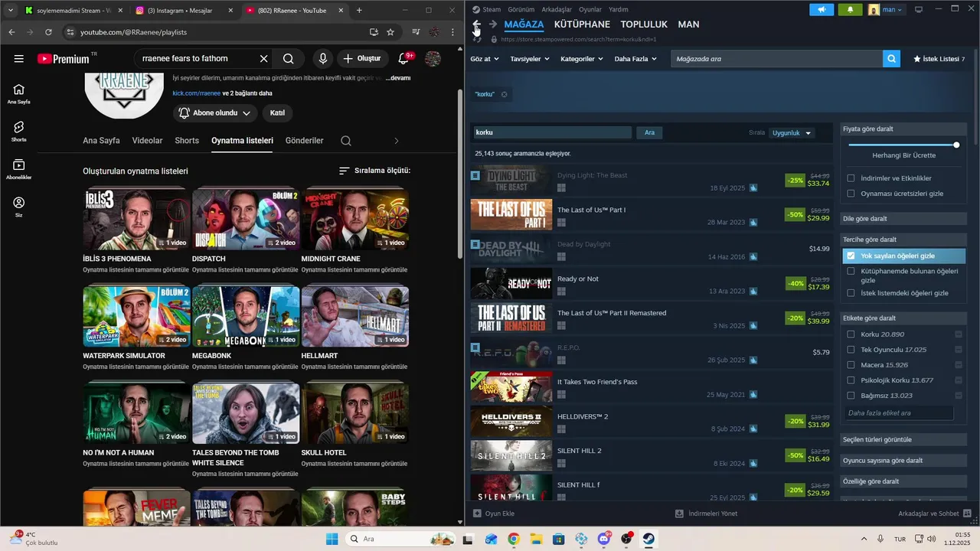Switch to KÜTÜPHANE tab in Steam

click(x=582, y=24)
